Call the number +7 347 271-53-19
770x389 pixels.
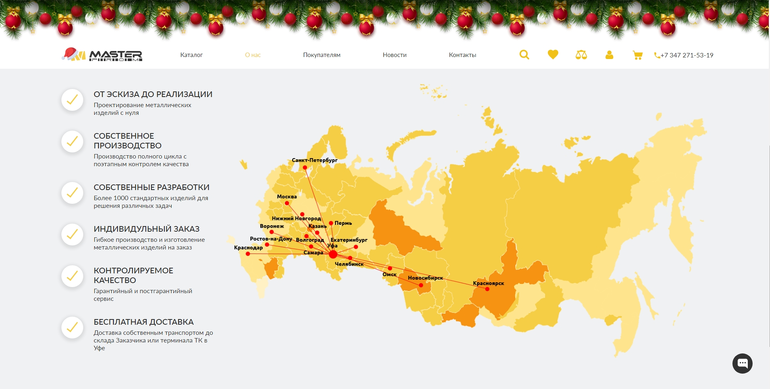(687, 56)
